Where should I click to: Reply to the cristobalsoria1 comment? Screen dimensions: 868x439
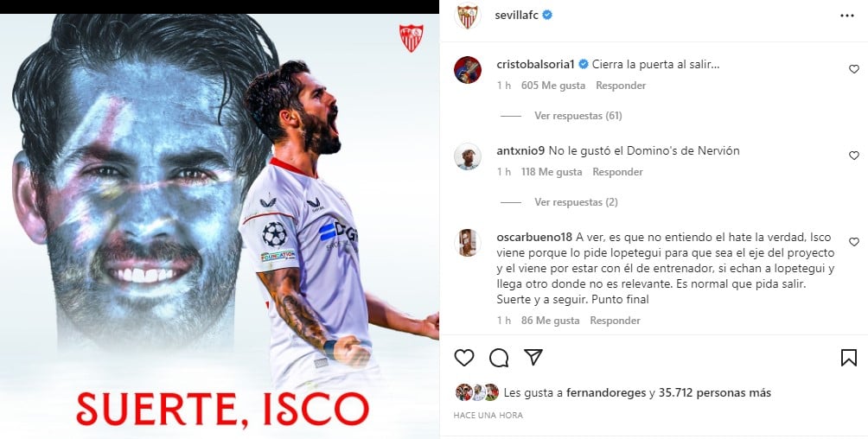click(621, 86)
